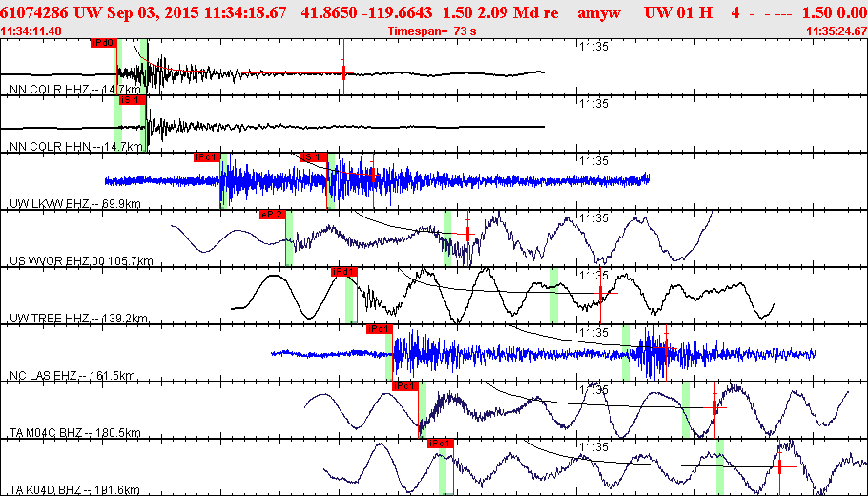Click the event ID 61074286 in header

[x=27, y=12]
